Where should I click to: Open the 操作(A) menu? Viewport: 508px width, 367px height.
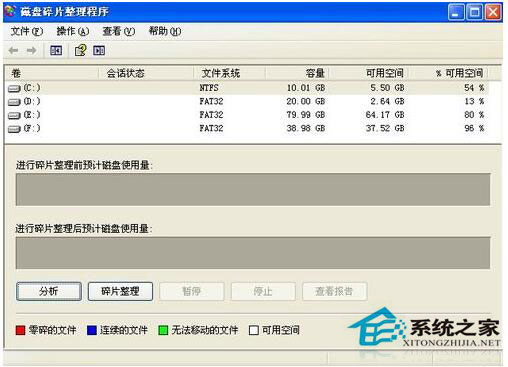pyautogui.click(x=73, y=31)
